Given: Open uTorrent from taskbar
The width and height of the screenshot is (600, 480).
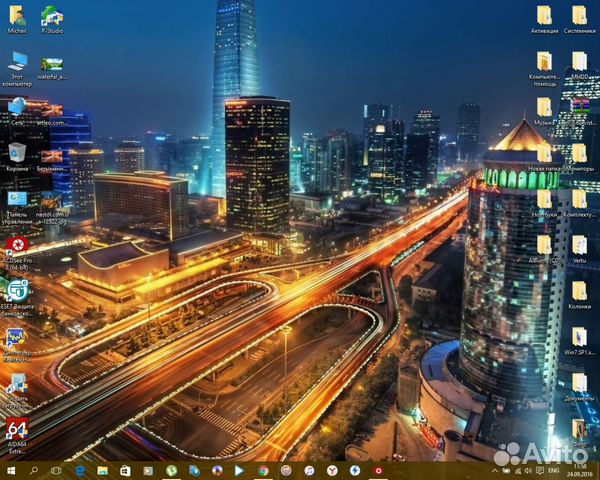Looking at the screenshot, I should tap(171, 470).
